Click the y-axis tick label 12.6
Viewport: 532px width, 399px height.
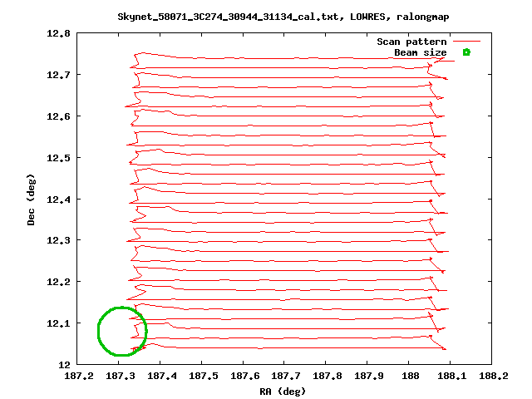[x=58, y=116]
